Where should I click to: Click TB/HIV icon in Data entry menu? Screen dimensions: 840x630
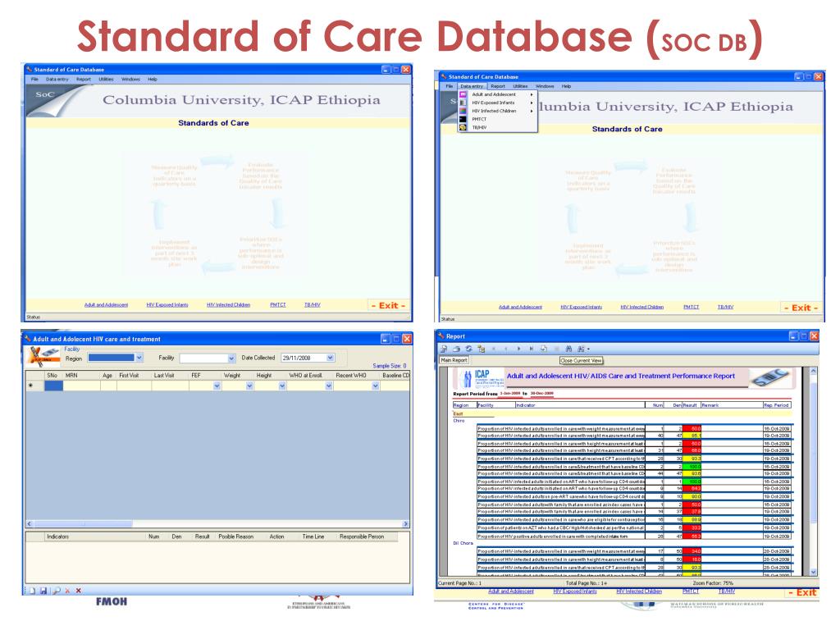pyautogui.click(x=463, y=127)
